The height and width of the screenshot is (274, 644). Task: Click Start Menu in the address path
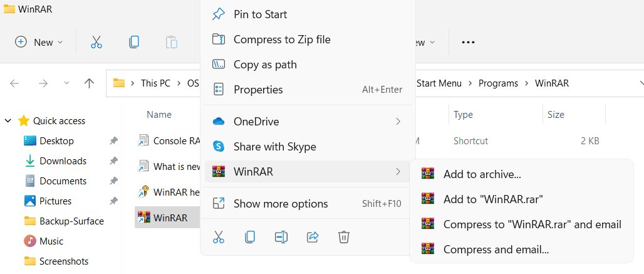pos(439,83)
